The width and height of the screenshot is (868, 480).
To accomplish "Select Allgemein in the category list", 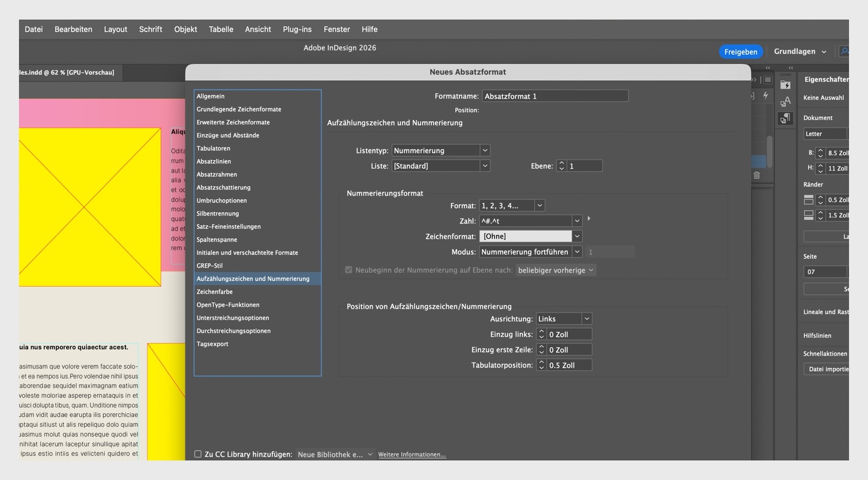I will click(257, 96).
